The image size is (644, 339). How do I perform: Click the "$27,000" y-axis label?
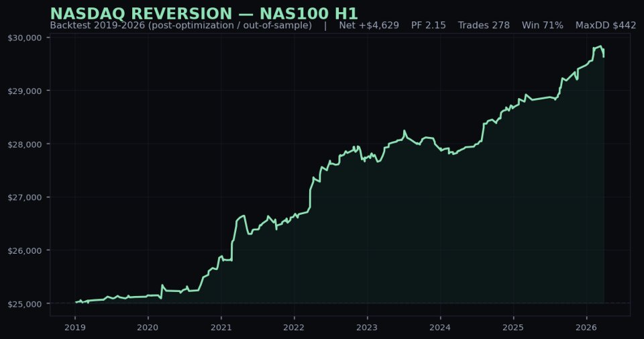point(25,197)
